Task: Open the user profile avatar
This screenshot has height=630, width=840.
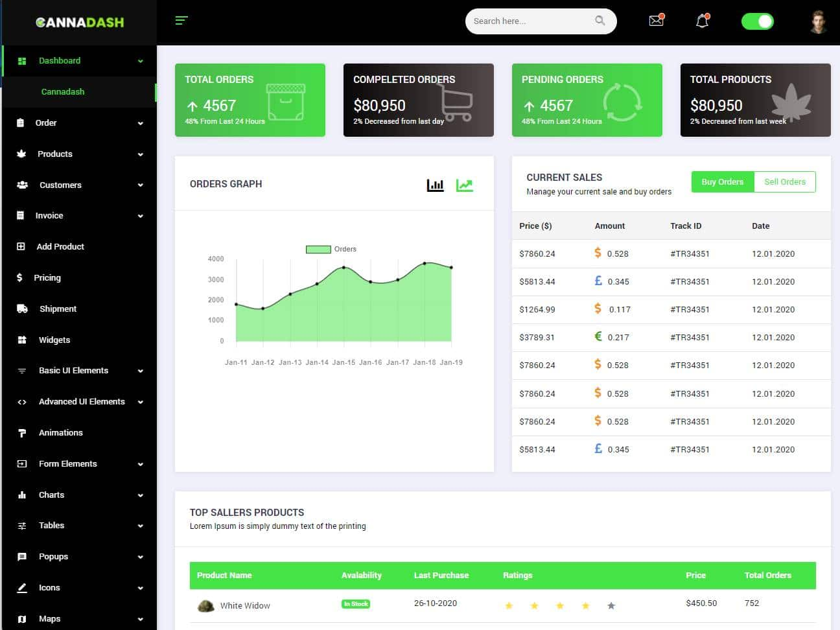Action: pyautogui.click(x=819, y=21)
